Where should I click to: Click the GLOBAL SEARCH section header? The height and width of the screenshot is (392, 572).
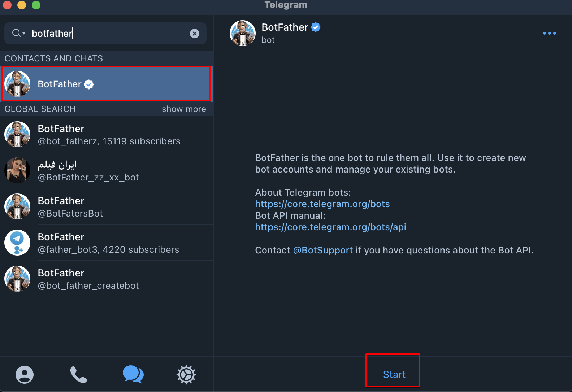[40, 109]
